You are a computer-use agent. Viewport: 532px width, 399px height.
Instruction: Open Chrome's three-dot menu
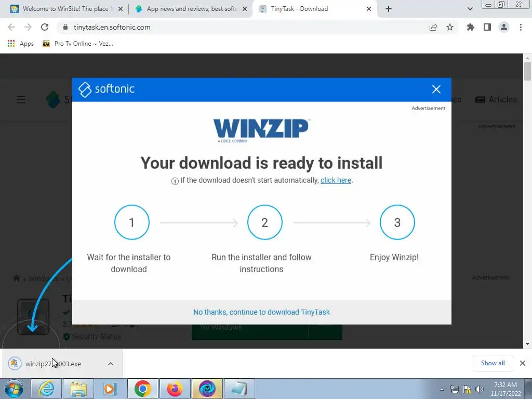point(521,27)
